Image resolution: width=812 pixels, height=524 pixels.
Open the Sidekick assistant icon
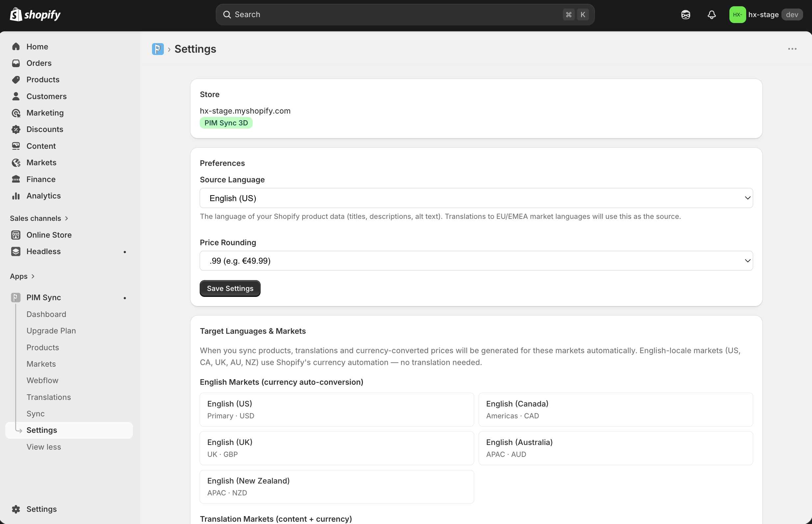pyautogui.click(x=686, y=14)
